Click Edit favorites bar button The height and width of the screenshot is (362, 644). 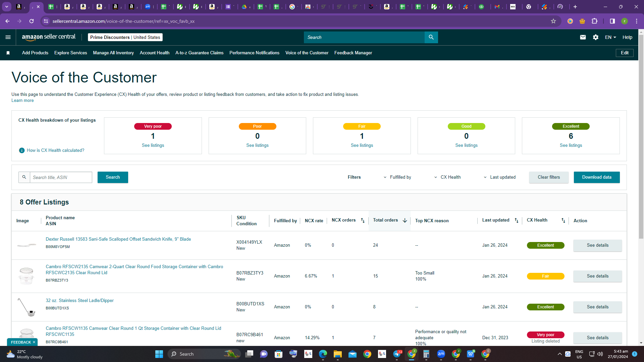[625, 53]
